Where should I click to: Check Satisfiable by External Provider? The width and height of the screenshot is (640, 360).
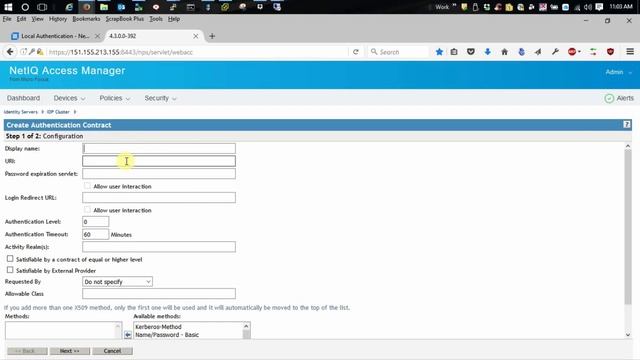pos(10,270)
